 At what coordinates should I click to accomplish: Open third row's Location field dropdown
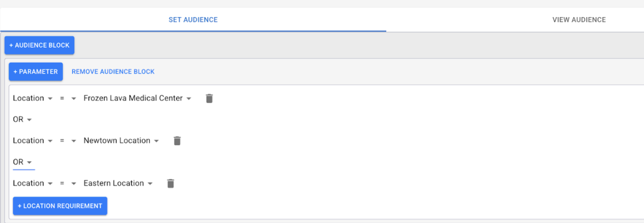click(x=33, y=183)
